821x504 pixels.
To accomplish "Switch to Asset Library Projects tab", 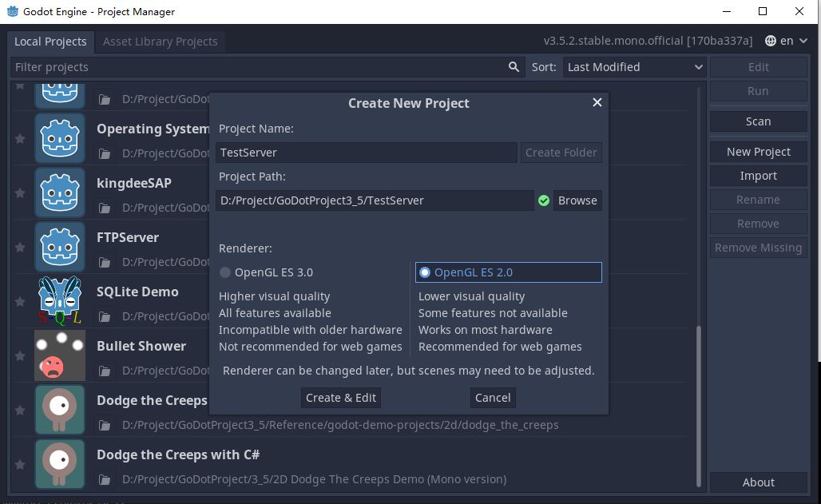I will click(x=161, y=42).
